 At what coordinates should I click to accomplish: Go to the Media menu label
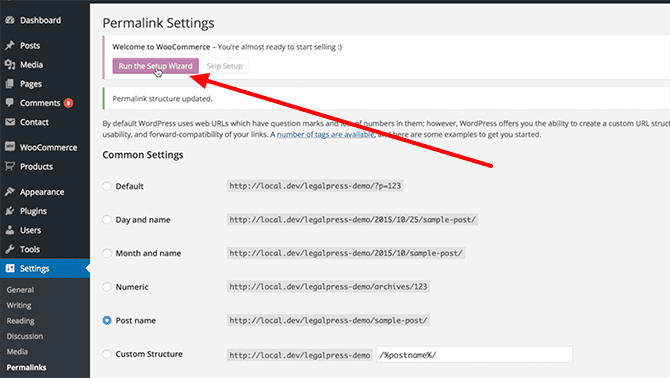31,64
